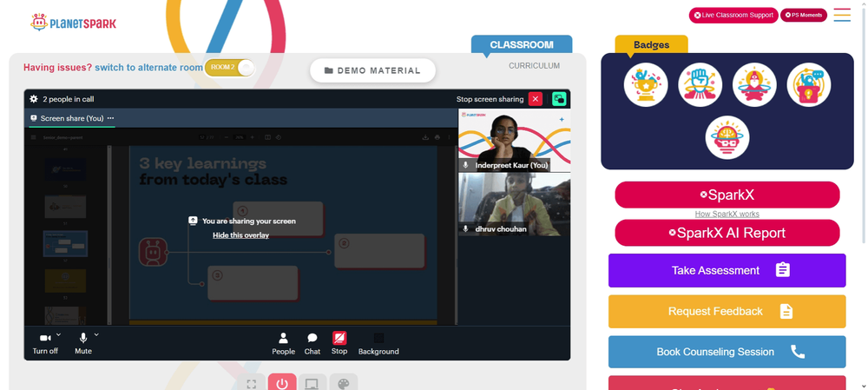Viewport: 868px width, 390px height.
Task: Open the hamburger menu at top right
Action: pyautogui.click(x=842, y=15)
